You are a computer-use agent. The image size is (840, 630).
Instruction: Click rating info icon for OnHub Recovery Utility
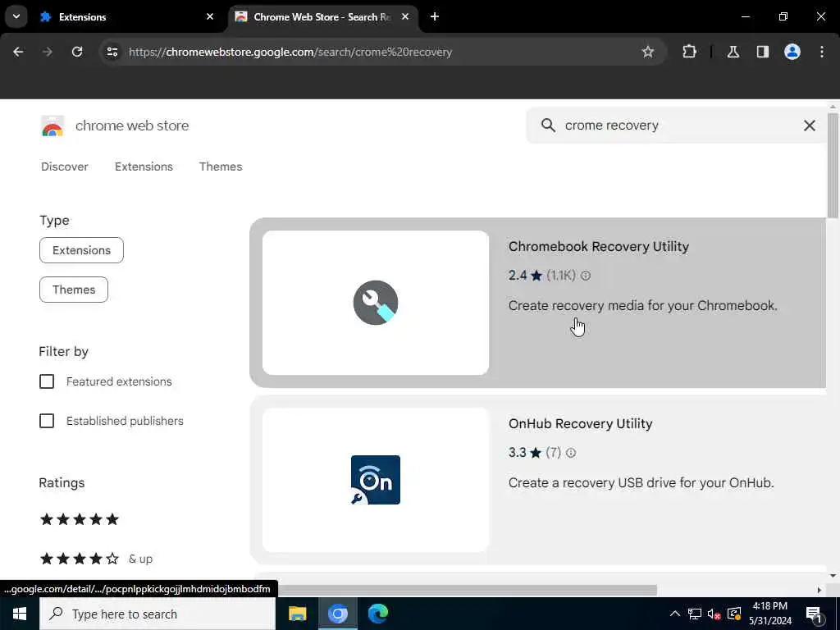click(x=571, y=453)
